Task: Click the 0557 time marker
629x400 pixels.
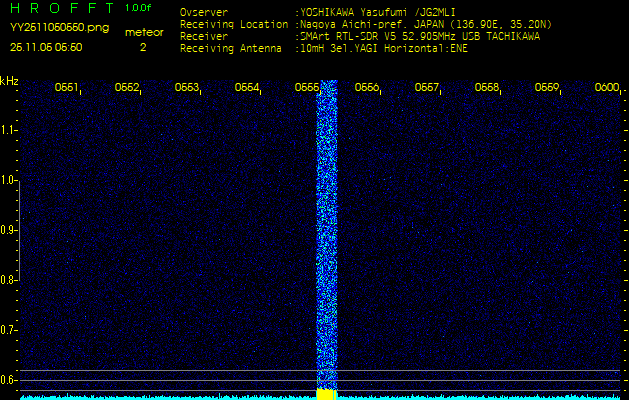Action: pyautogui.click(x=426, y=87)
